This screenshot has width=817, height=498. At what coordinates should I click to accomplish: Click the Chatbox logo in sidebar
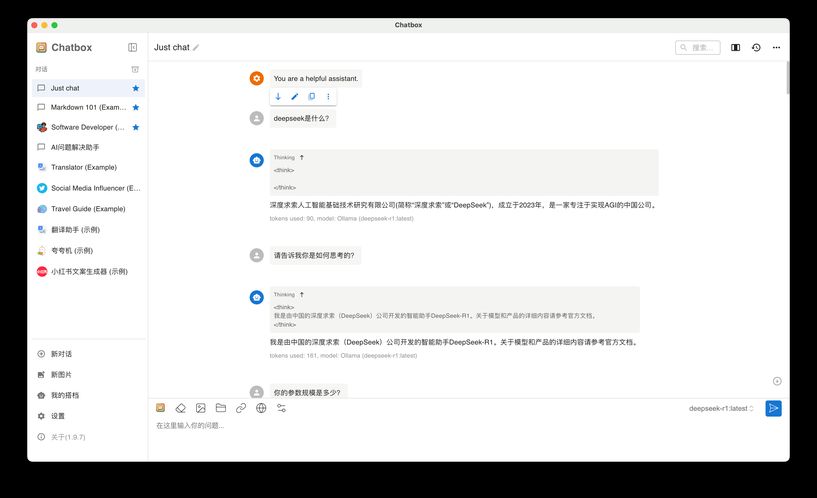[x=41, y=47]
